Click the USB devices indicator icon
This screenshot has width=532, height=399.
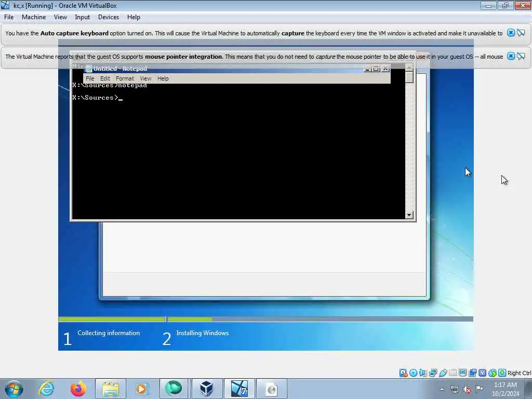(443, 373)
